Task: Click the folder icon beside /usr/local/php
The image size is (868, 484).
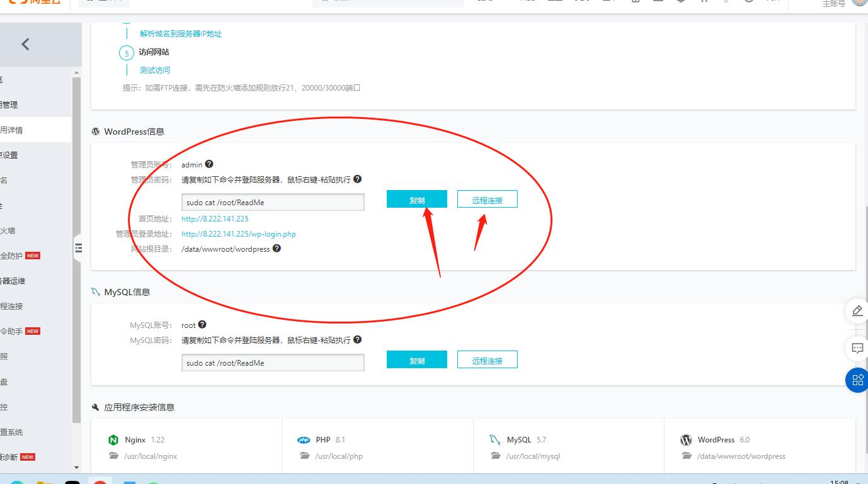Action: click(x=304, y=456)
